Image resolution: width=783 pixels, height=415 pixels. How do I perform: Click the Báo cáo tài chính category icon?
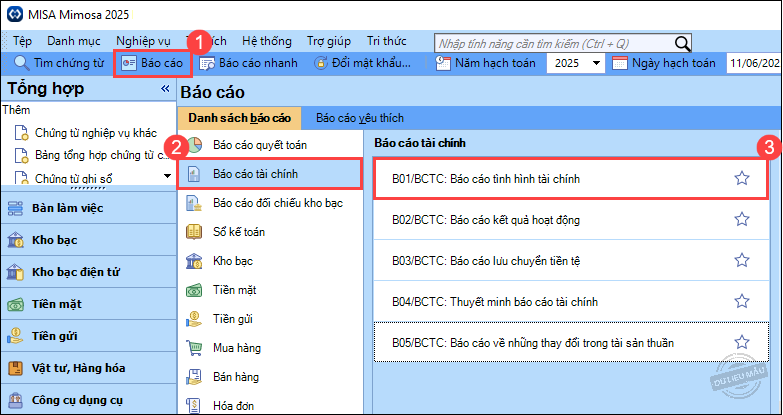tap(194, 174)
